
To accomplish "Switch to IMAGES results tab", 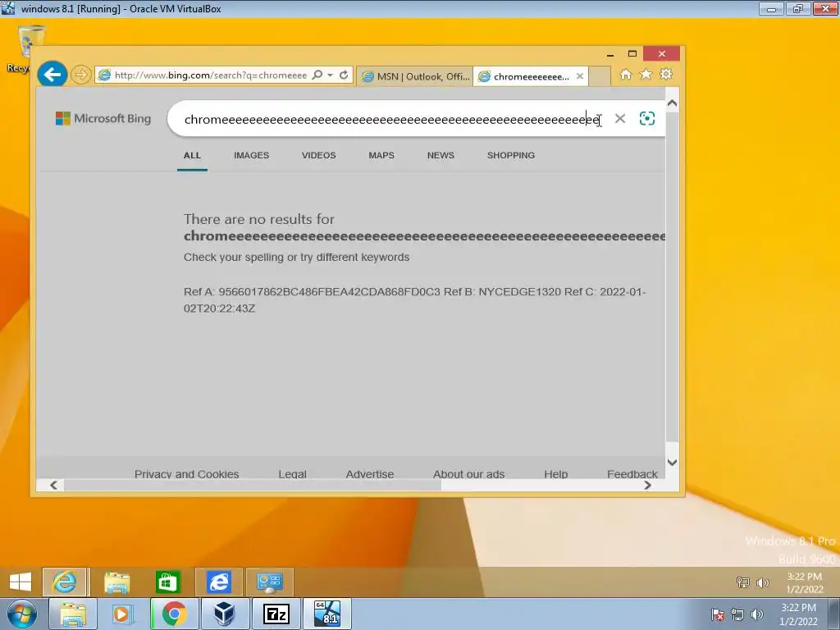I will tap(251, 155).
